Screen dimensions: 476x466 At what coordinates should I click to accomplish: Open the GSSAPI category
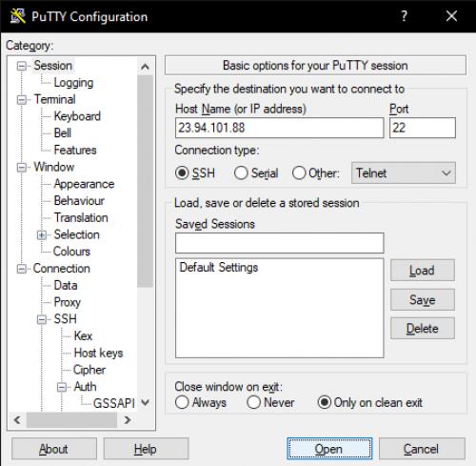tap(114, 403)
